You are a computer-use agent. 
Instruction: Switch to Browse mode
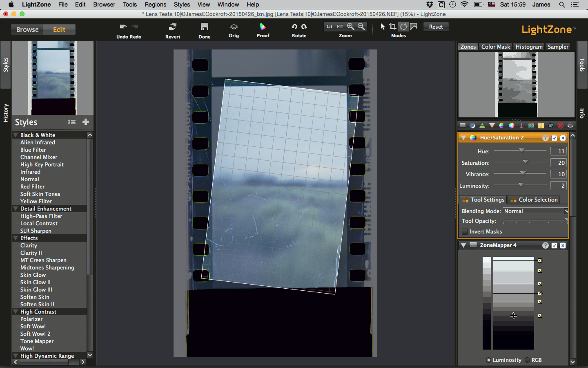(27, 29)
